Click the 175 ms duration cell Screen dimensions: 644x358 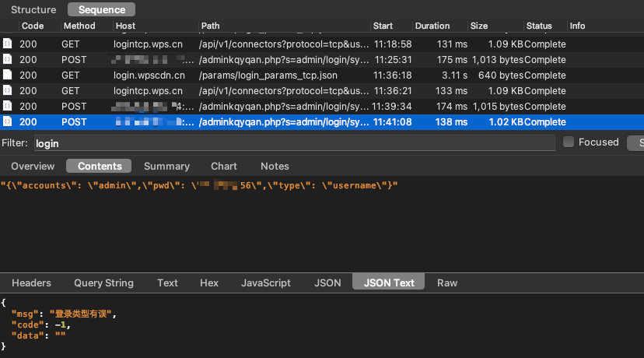[x=452, y=60]
